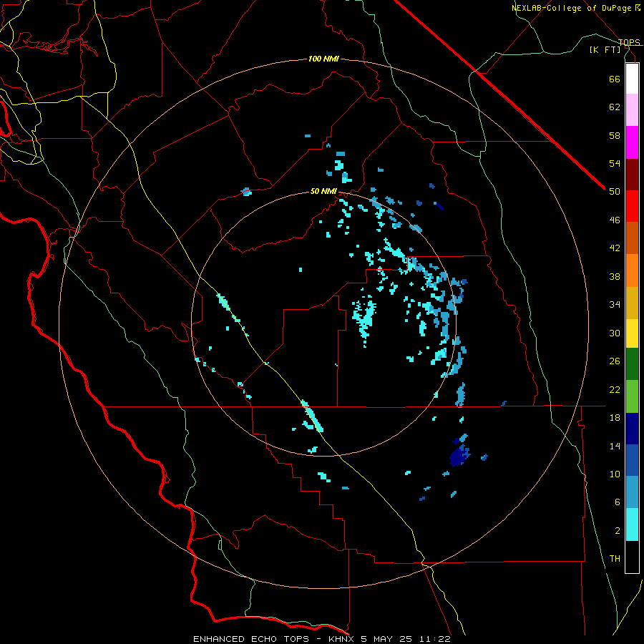
Task: Click the '26' legend value
Action: [x=615, y=361]
